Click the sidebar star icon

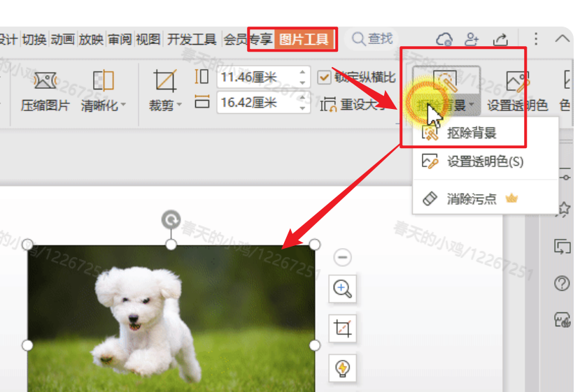(564, 209)
